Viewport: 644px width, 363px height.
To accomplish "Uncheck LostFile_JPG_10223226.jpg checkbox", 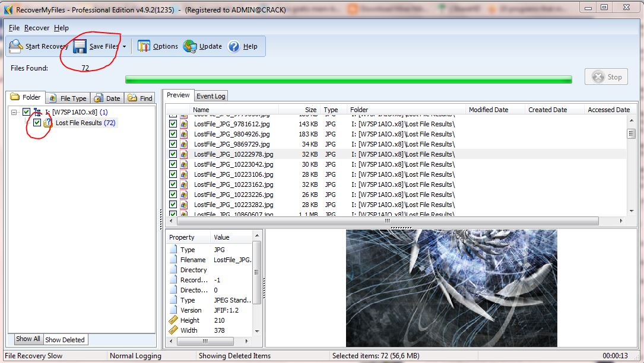I will [x=173, y=194].
